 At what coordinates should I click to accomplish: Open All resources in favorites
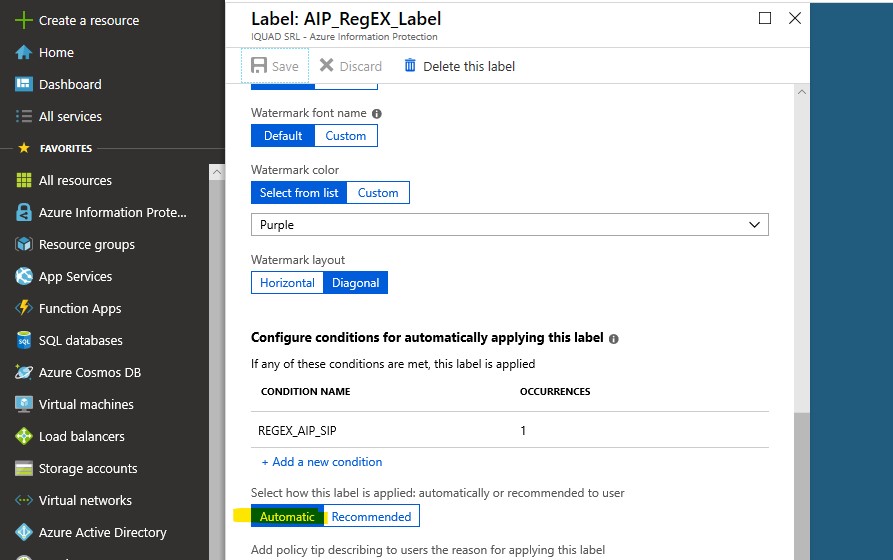(75, 181)
